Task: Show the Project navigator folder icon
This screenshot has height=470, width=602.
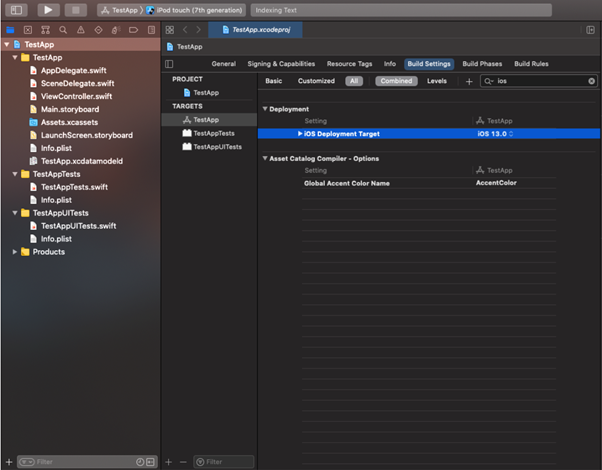Action: [x=10, y=30]
